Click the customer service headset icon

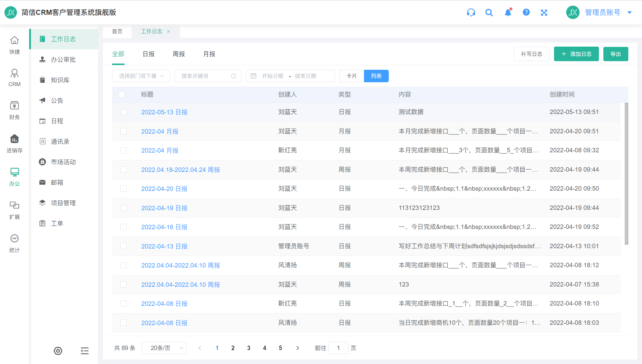471,12
